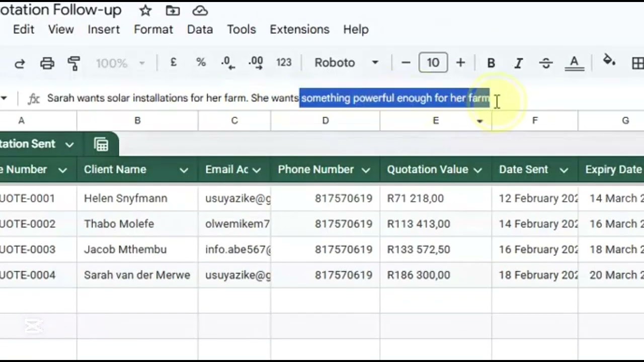Open the View menu

pyautogui.click(x=61, y=29)
